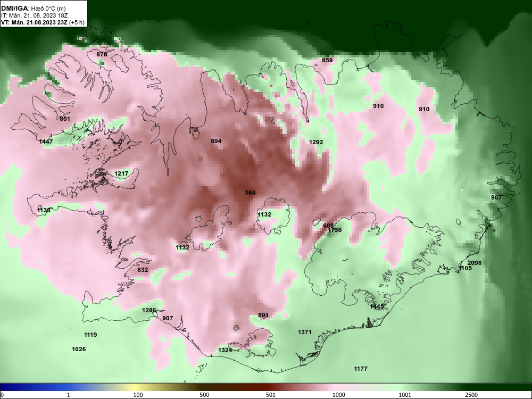
Task: Click the legend tick label 100
Action: pos(138,395)
